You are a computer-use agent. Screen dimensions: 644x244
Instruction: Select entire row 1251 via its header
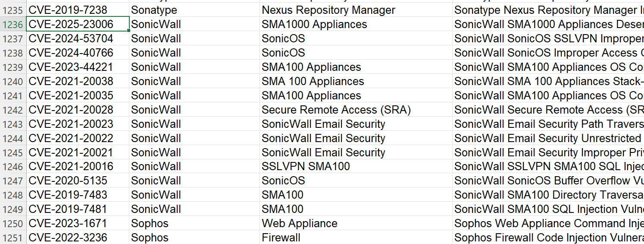(13, 238)
